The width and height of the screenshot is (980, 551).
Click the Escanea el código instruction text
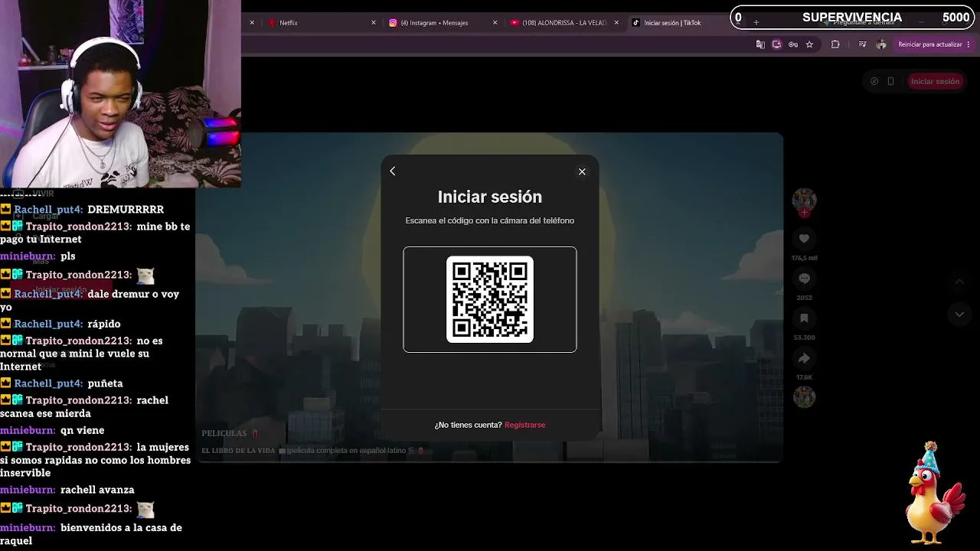(x=490, y=220)
